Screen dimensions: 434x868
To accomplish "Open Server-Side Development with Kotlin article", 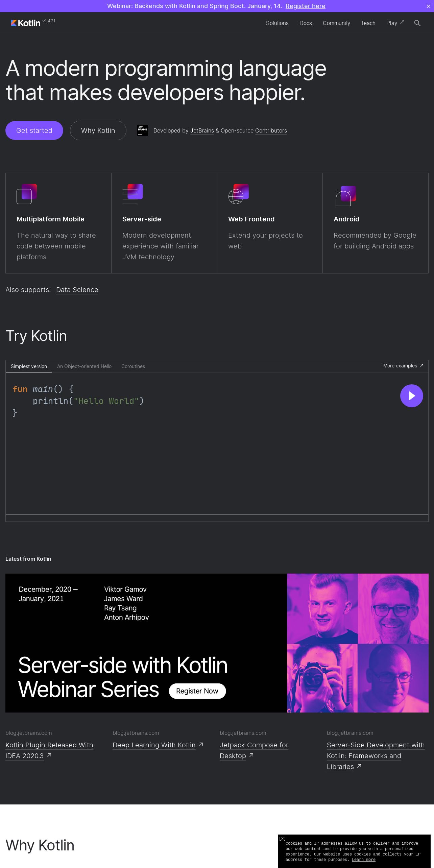I will (x=376, y=755).
